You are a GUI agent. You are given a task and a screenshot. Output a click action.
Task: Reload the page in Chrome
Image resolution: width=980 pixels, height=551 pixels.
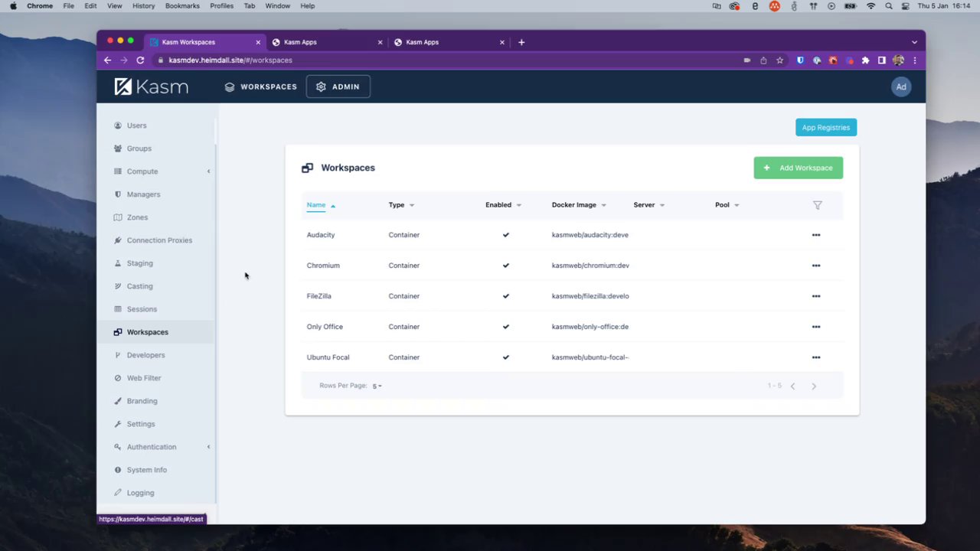point(140,60)
